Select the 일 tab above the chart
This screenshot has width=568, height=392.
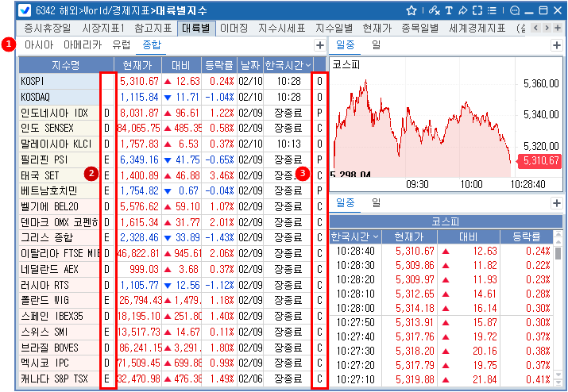pos(376,45)
